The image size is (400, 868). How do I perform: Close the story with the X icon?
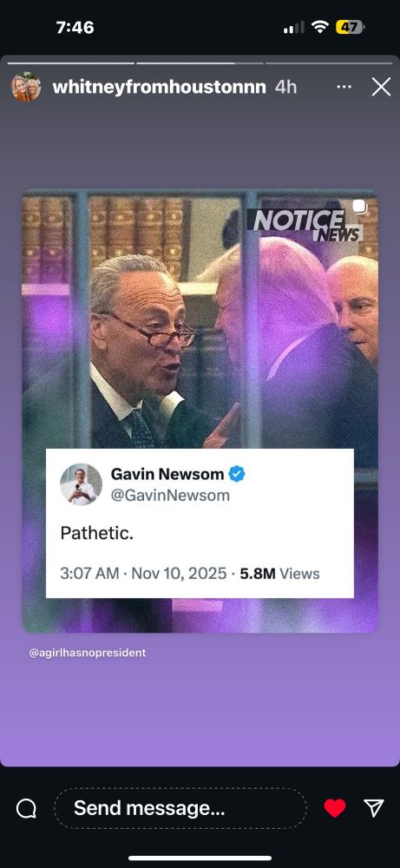(381, 87)
